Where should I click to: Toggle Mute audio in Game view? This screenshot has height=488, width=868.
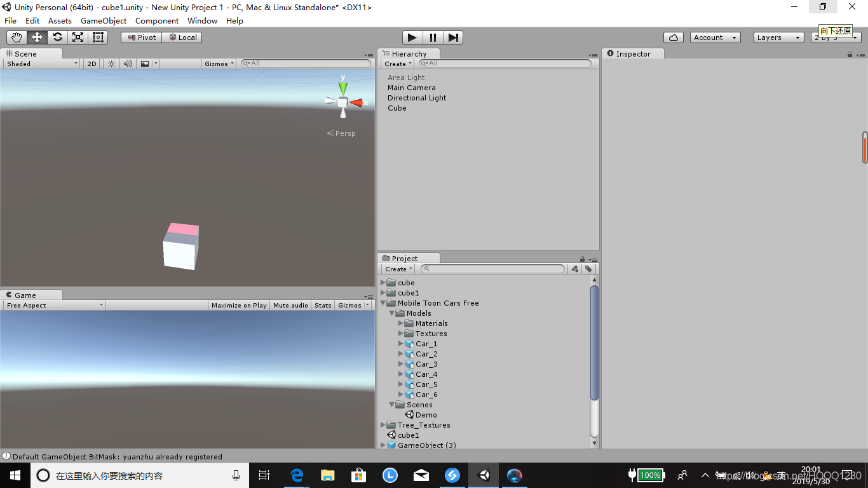pyautogui.click(x=290, y=305)
